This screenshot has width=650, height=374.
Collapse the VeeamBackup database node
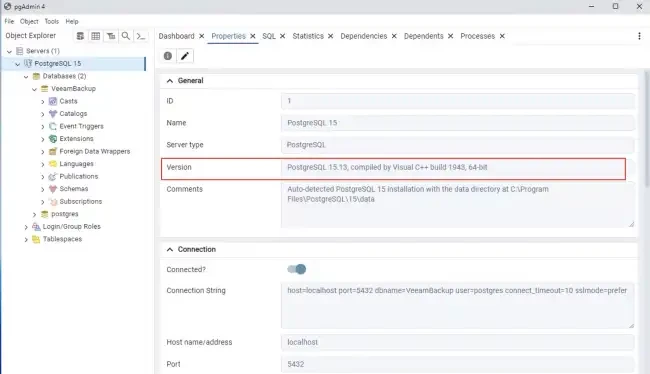tap(34, 89)
